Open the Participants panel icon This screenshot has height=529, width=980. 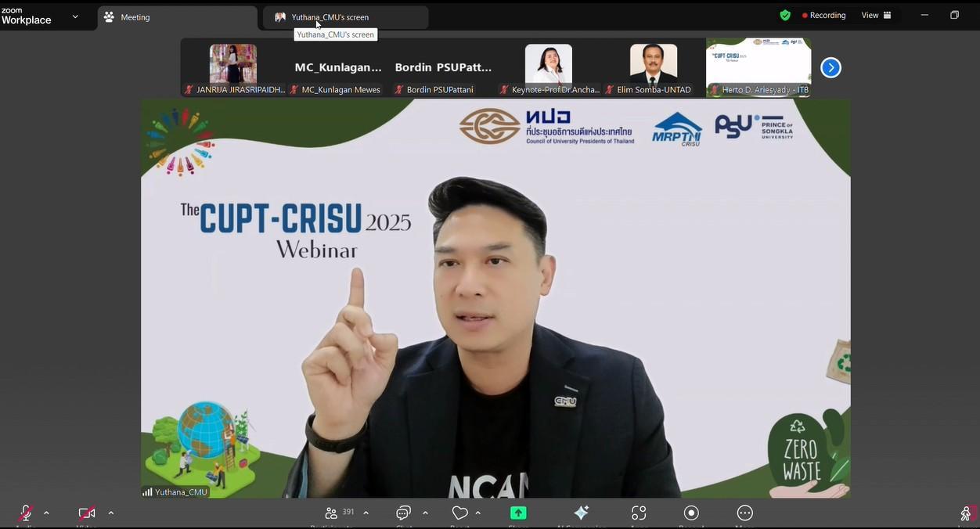tap(331, 513)
